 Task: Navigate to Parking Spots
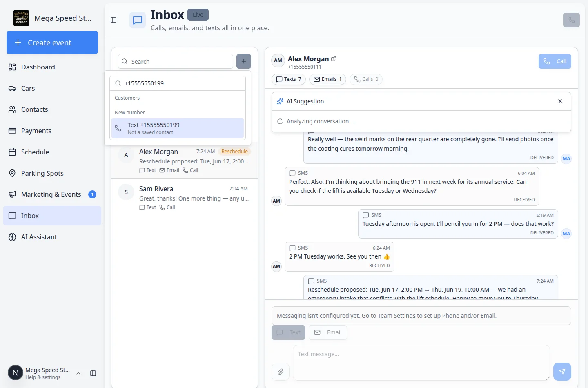point(52,173)
